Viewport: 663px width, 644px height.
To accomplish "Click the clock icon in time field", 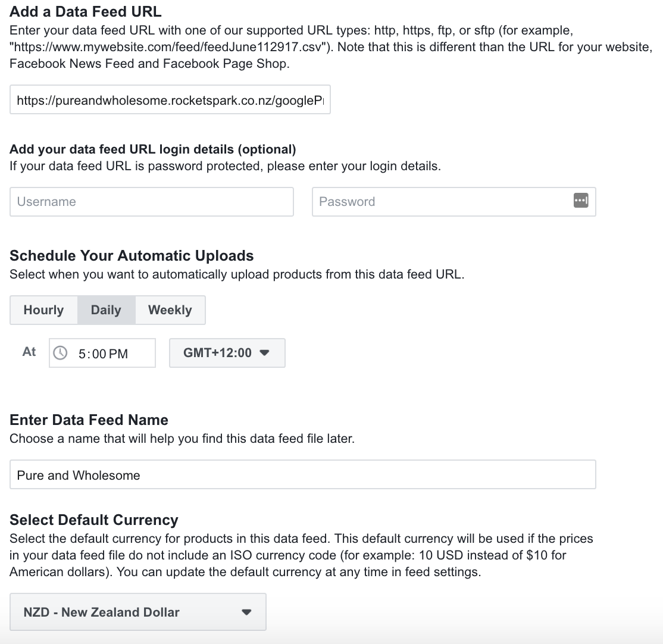I will (x=61, y=353).
